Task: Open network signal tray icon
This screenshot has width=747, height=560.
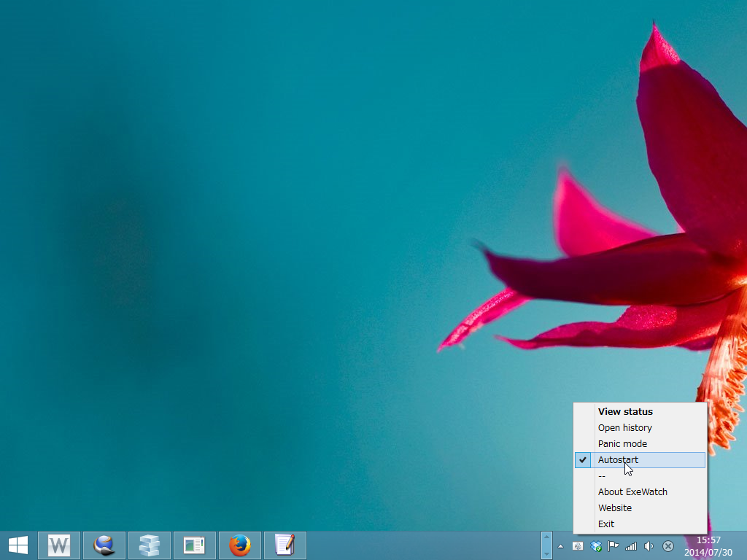Action: [x=631, y=546]
